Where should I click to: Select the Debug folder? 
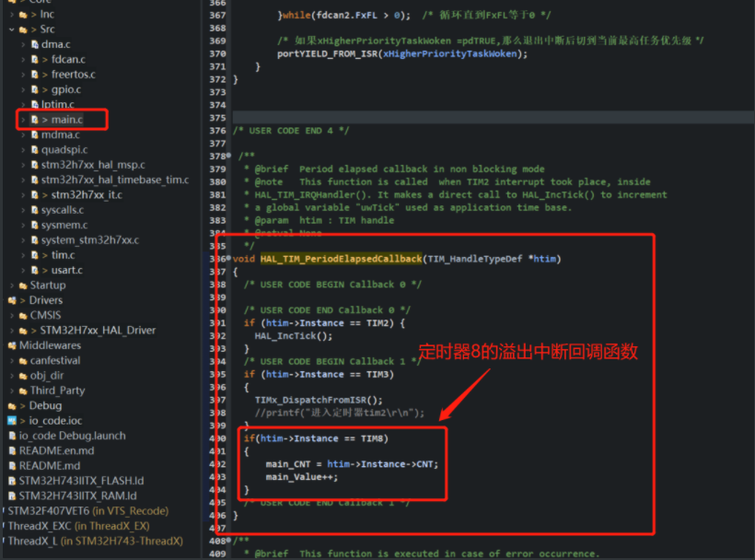click(x=45, y=405)
